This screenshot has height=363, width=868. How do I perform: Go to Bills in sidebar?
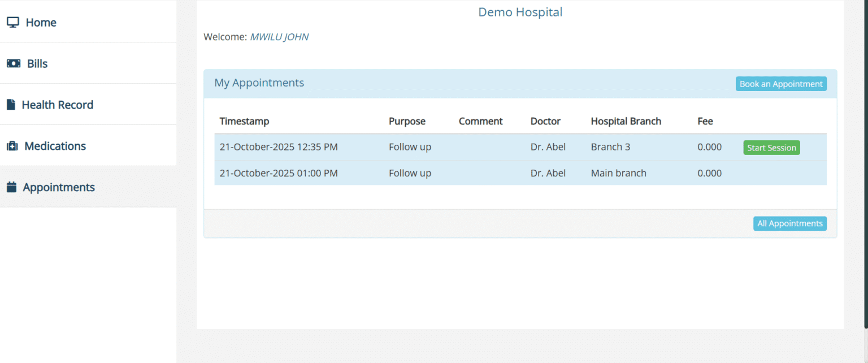click(37, 64)
